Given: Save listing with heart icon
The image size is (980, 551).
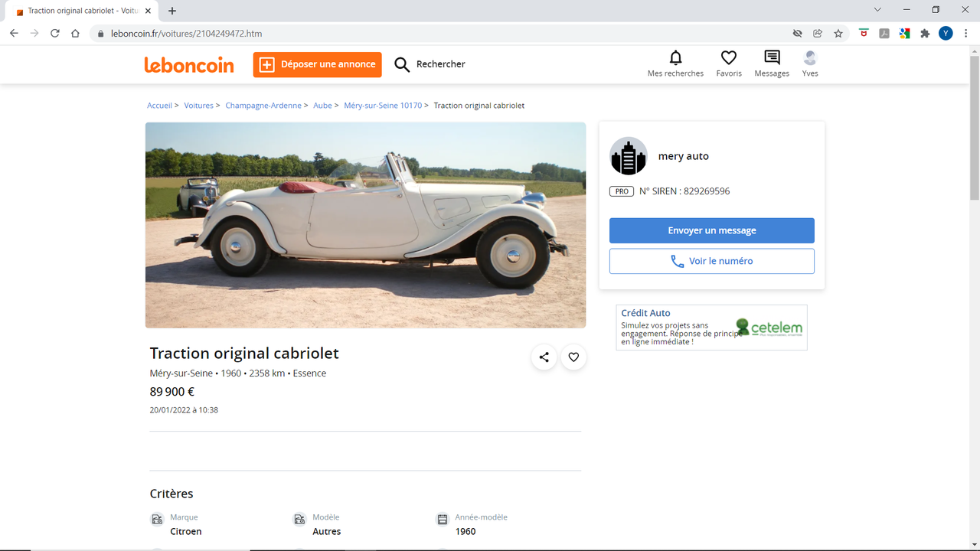Looking at the screenshot, I should pyautogui.click(x=573, y=357).
